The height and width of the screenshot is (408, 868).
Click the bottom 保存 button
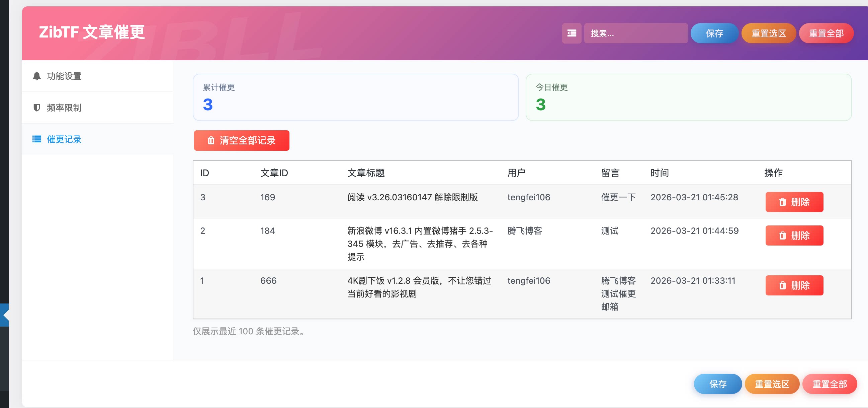coord(718,384)
